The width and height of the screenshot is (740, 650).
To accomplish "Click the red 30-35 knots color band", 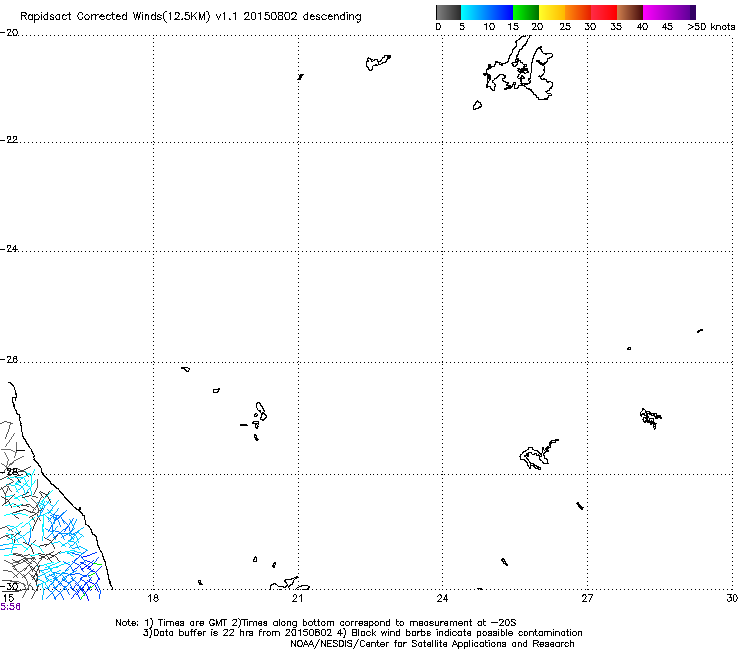I will point(604,12).
